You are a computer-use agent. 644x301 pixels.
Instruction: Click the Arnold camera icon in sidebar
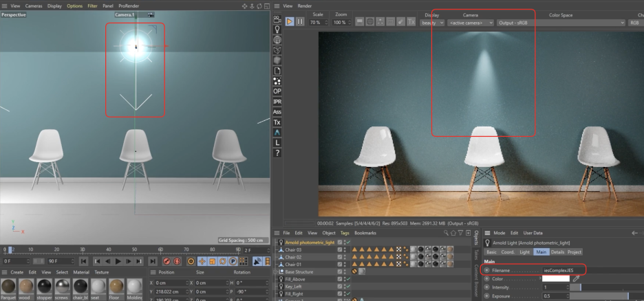pos(277,19)
